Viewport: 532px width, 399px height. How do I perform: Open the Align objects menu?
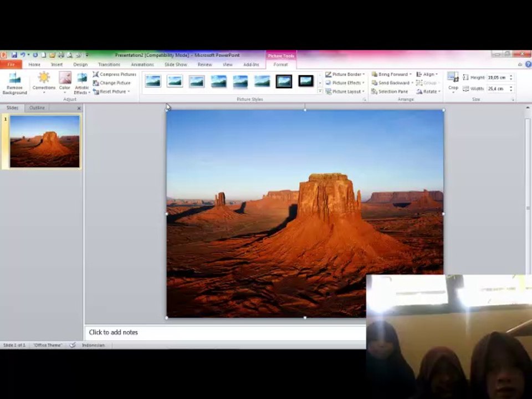tap(427, 74)
